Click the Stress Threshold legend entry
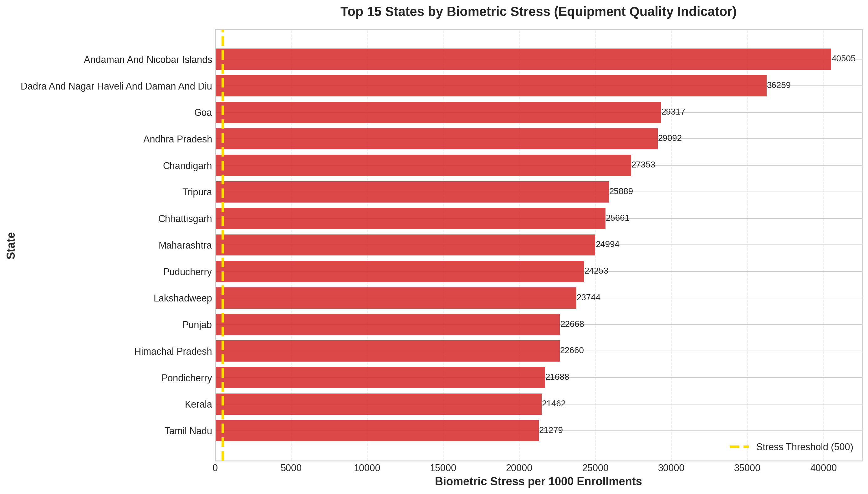Image resolution: width=868 pixels, height=494 pixels. [804, 447]
